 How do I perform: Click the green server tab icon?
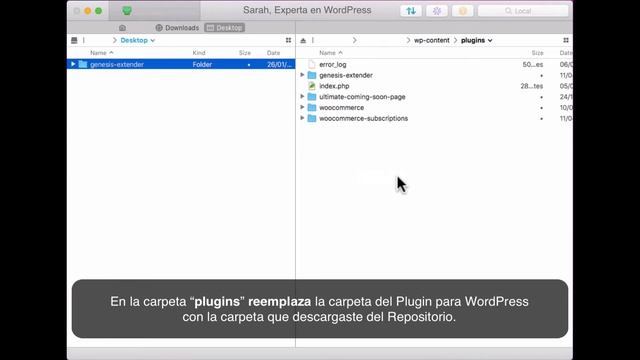click(127, 11)
